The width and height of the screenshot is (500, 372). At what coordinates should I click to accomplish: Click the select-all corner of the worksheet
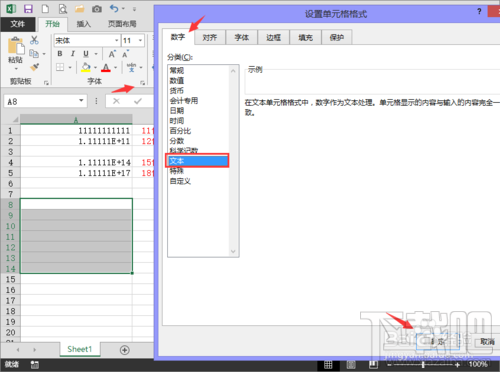14,119
